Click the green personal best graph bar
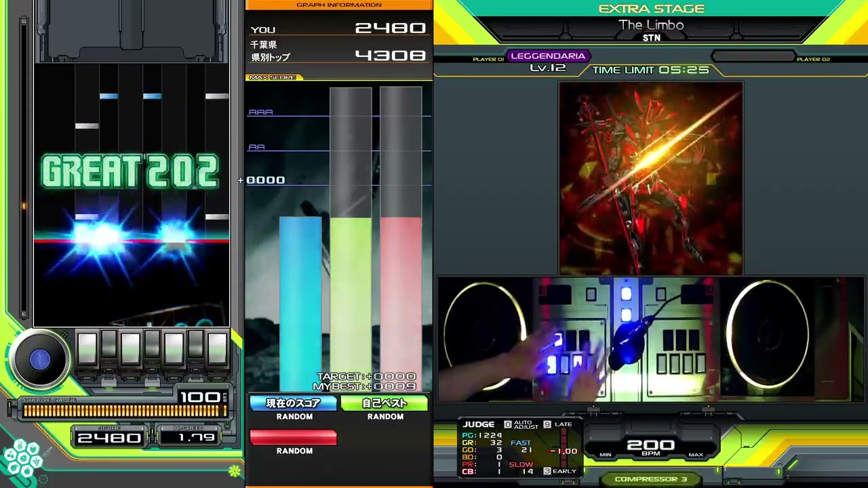The image size is (868, 488). pos(351,304)
